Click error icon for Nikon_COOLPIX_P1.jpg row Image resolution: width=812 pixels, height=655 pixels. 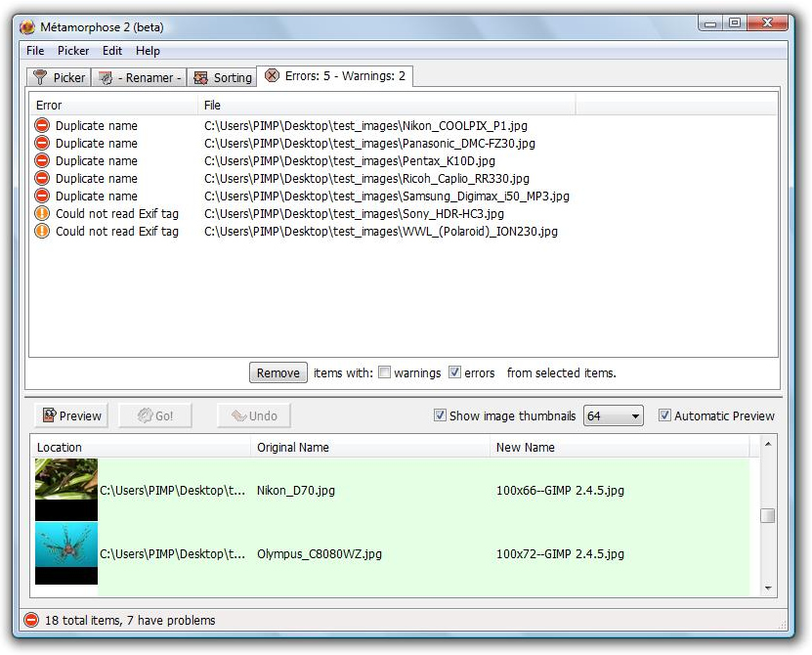(x=42, y=125)
